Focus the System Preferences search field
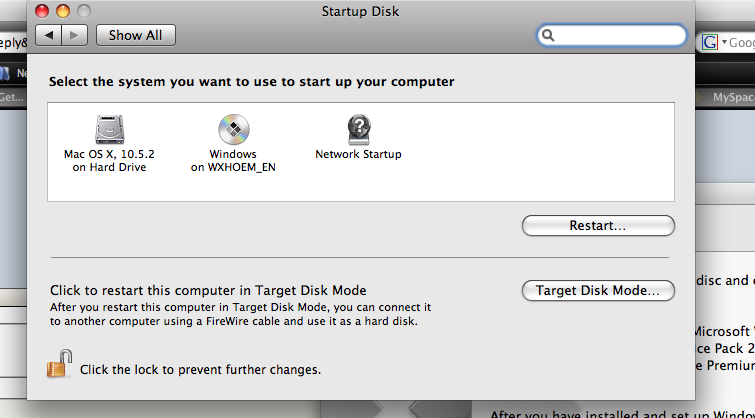This screenshot has height=418, width=755. click(x=612, y=35)
